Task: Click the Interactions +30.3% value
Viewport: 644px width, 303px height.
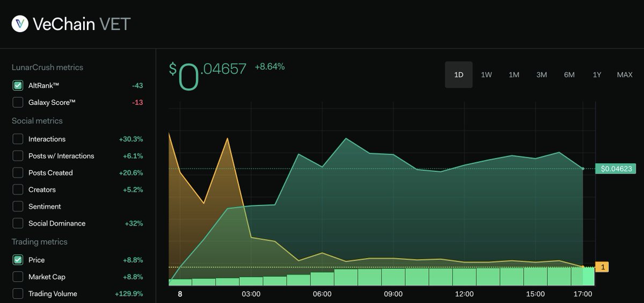Action: tap(131, 139)
